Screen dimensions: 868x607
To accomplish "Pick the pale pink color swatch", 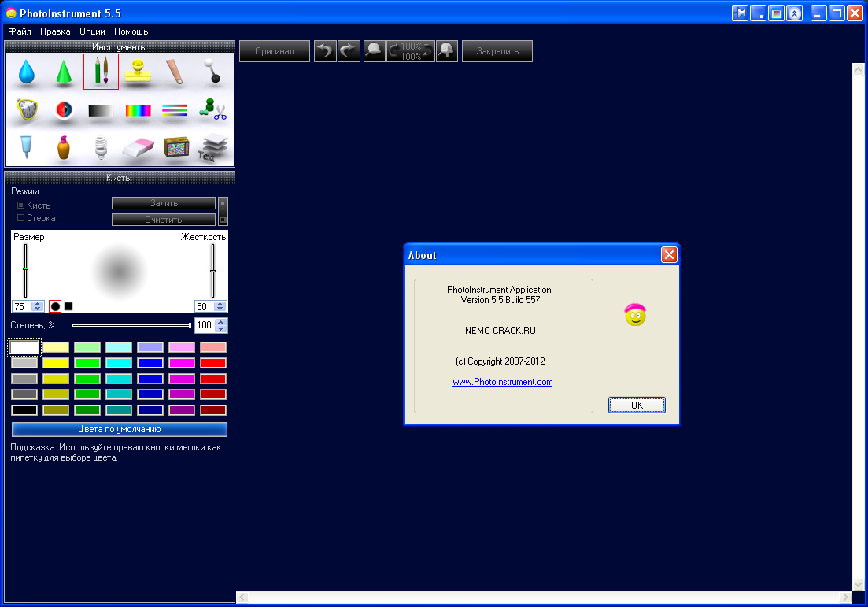I will [182, 347].
